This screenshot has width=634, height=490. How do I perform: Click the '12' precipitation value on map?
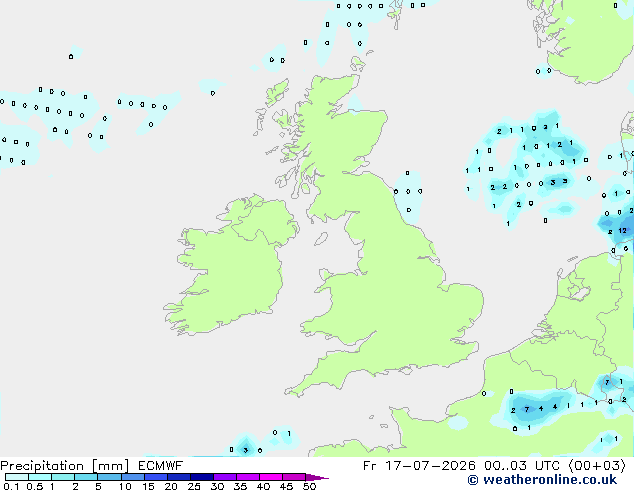[x=623, y=230]
